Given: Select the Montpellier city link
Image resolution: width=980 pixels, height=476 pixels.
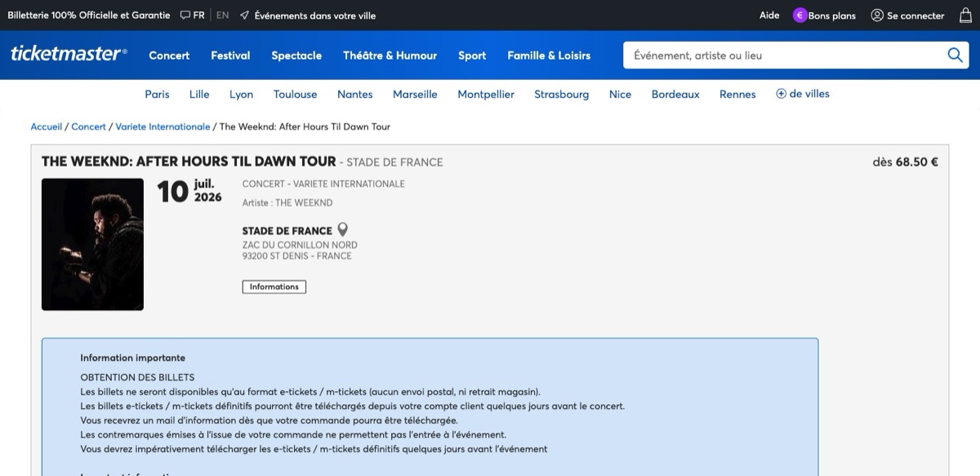Looking at the screenshot, I should coord(486,94).
